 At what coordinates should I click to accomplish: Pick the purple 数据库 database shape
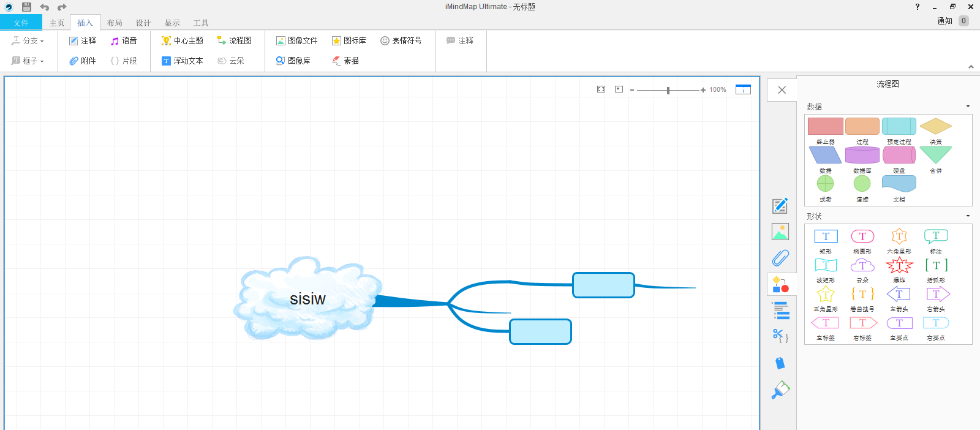click(x=862, y=155)
